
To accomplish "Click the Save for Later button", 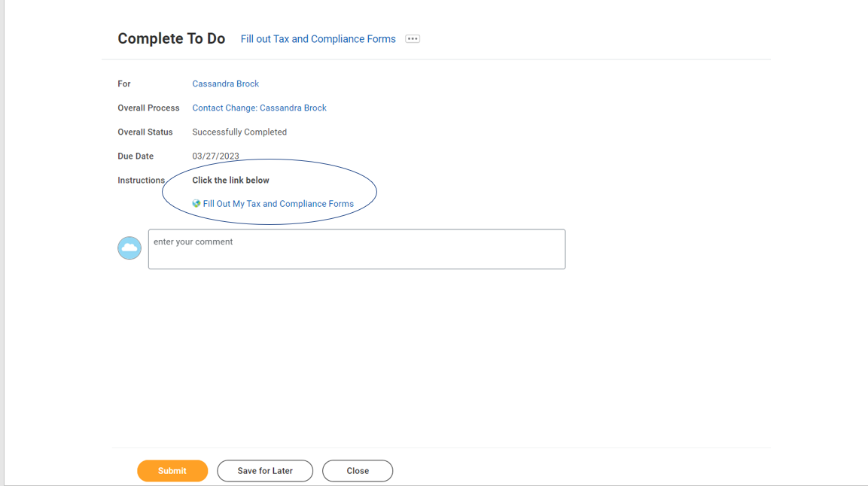I will tap(265, 471).
